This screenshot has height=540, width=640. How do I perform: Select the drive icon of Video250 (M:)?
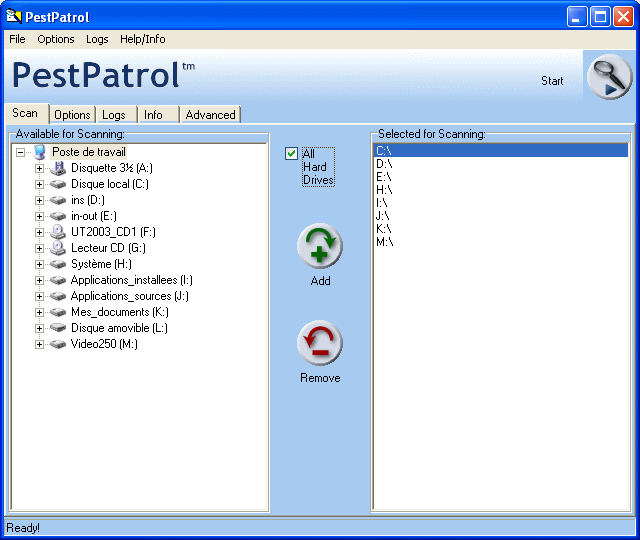pos(58,344)
